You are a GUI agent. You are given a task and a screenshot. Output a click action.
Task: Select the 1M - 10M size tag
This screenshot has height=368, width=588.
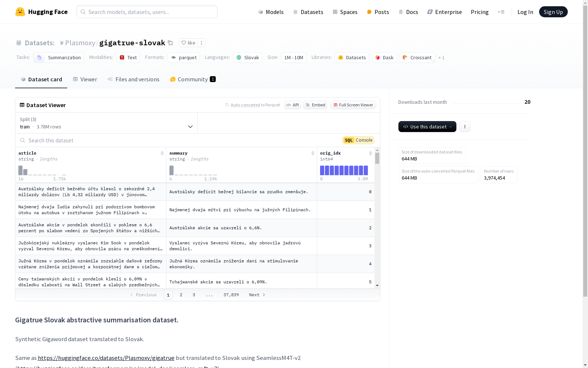click(x=294, y=57)
